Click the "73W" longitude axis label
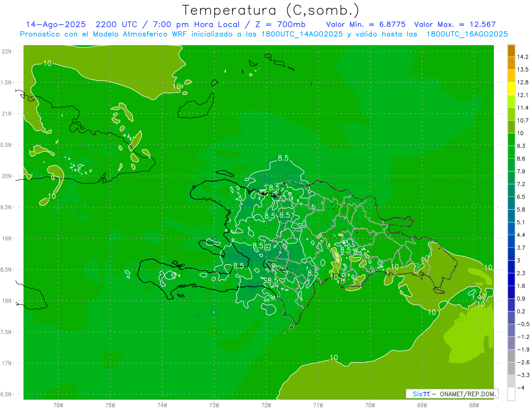This screenshot has width=532, height=411. pyautogui.click(x=214, y=405)
